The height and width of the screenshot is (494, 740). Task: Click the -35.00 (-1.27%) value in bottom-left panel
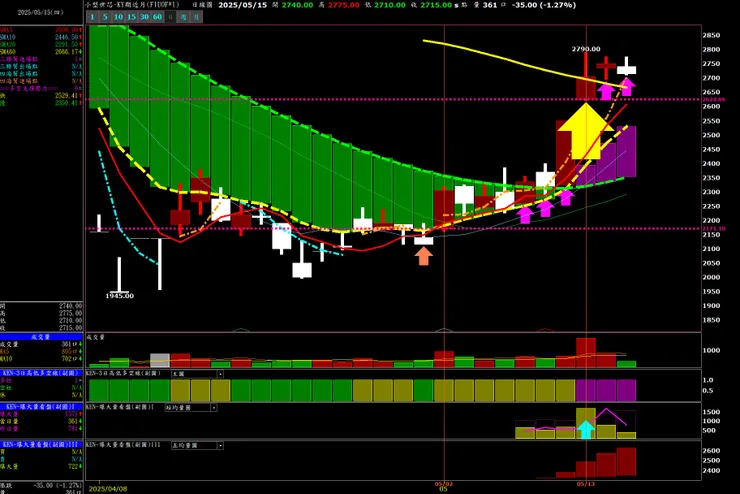tap(58, 485)
